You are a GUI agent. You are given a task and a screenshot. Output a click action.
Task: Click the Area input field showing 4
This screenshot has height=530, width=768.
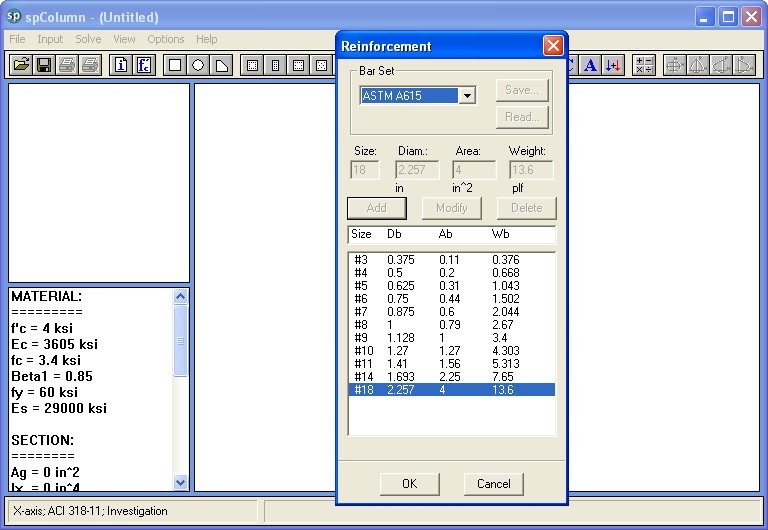tap(474, 170)
